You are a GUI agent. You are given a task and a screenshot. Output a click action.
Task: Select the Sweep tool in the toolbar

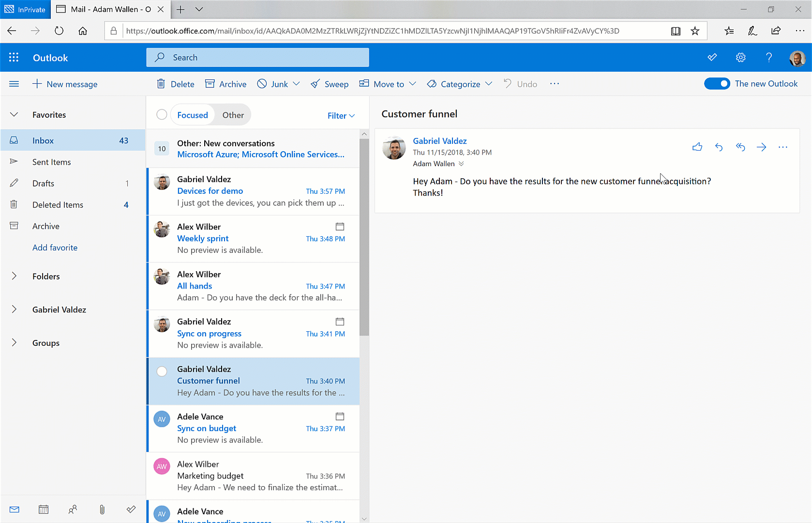point(330,84)
